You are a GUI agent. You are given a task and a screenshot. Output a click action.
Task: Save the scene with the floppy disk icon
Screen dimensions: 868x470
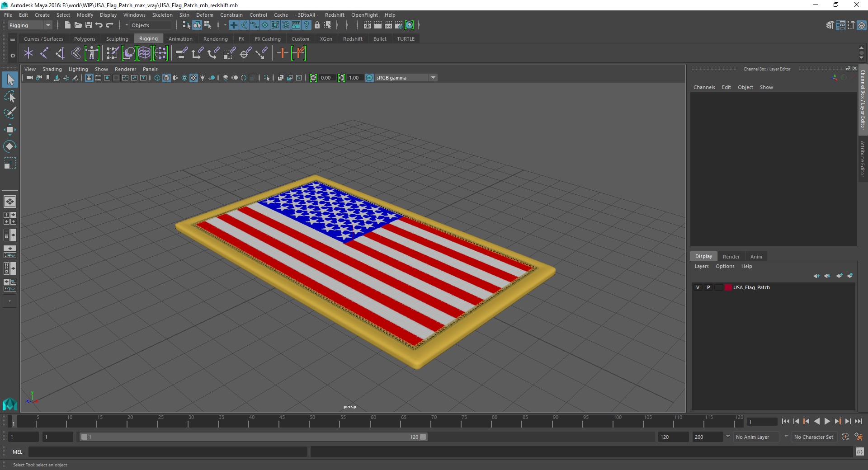point(89,25)
